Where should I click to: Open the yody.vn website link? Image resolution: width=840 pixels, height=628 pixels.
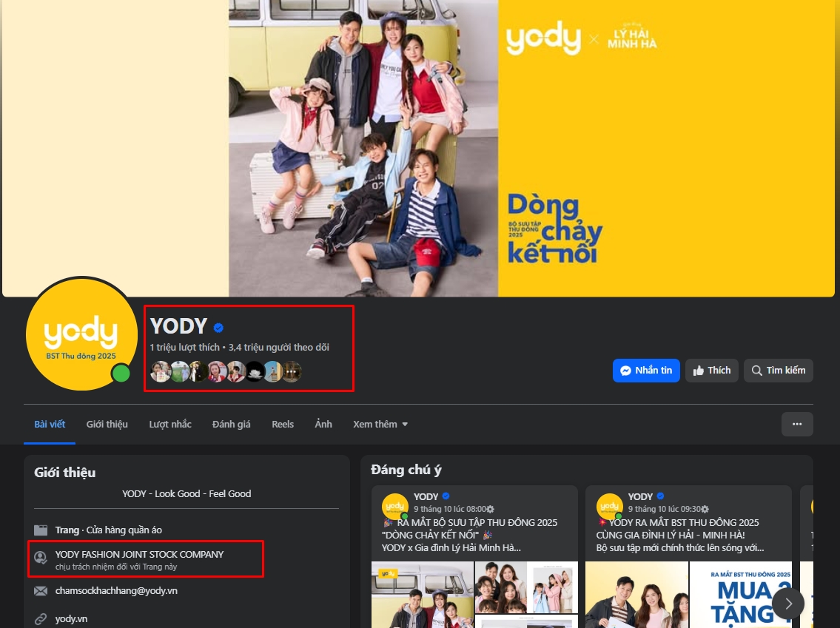pyautogui.click(x=71, y=619)
